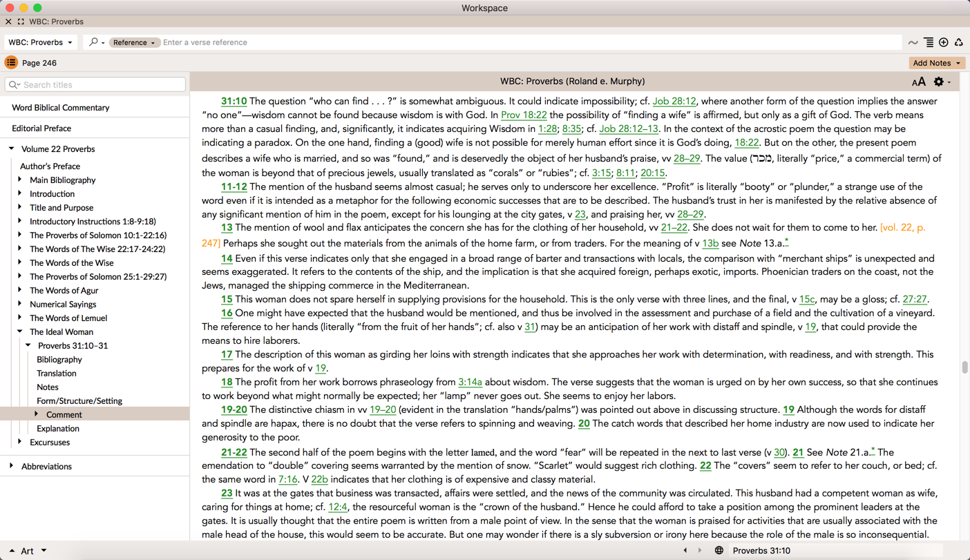Click the circled plus add icon

tap(944, 43)
